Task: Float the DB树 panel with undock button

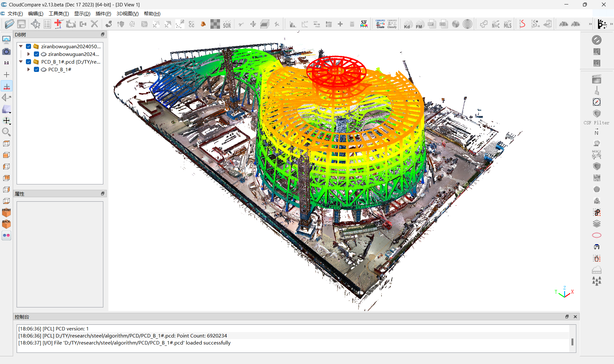Action: point(103,35)
